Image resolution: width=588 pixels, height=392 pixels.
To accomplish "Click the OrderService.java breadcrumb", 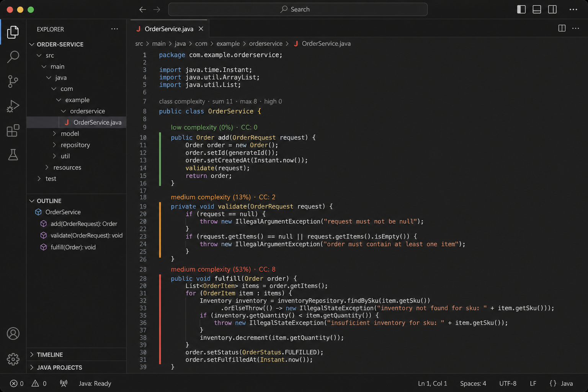I will point(322,44).
